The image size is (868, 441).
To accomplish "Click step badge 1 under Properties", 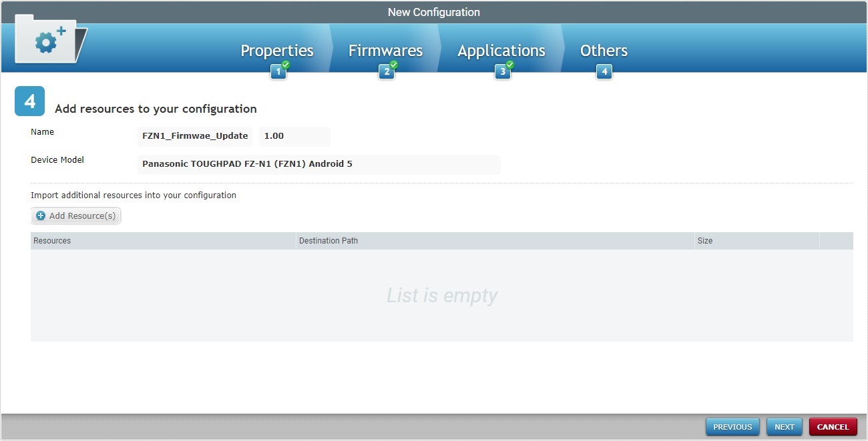I will coord(278,72).
